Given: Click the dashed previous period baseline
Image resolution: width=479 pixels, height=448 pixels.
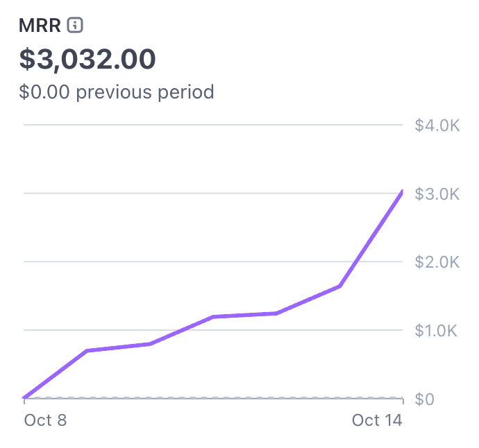Looking at the screenshot, I should 213,397.
